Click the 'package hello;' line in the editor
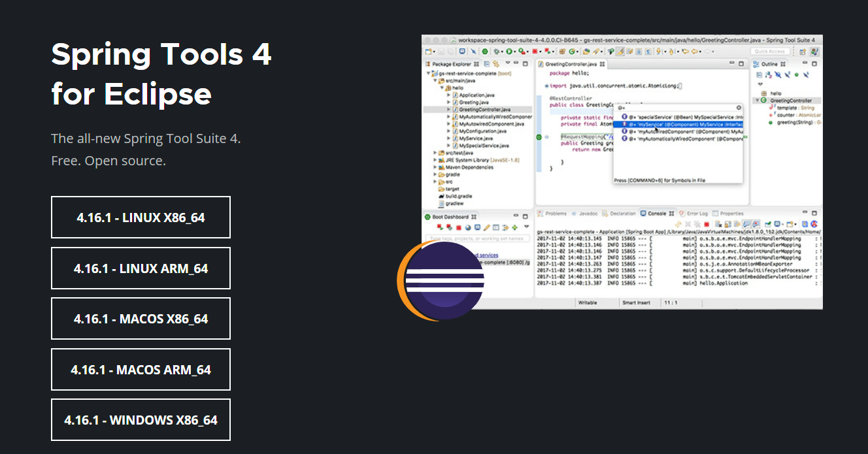Screen dimensions: 868x454 569,73
